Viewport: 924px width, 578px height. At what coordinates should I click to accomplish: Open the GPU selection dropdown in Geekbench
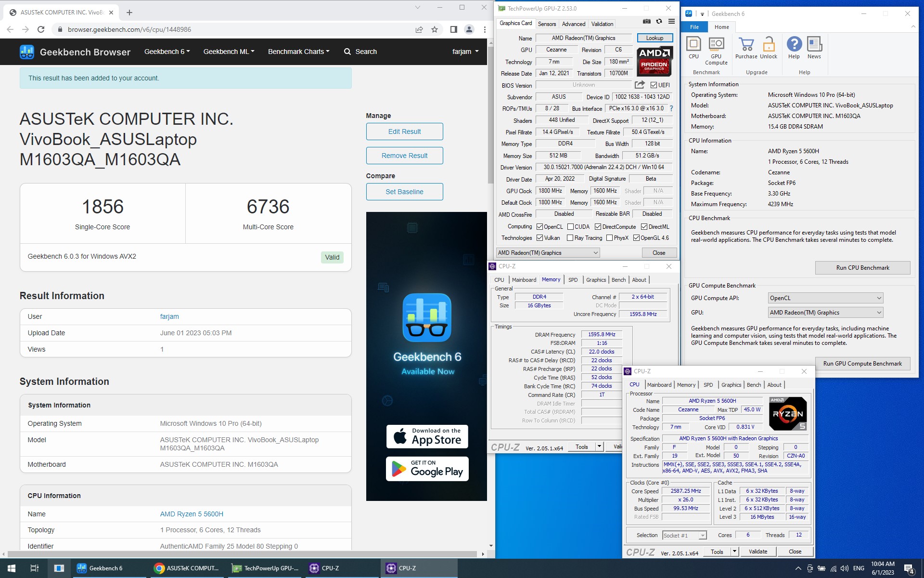[825, 313]
